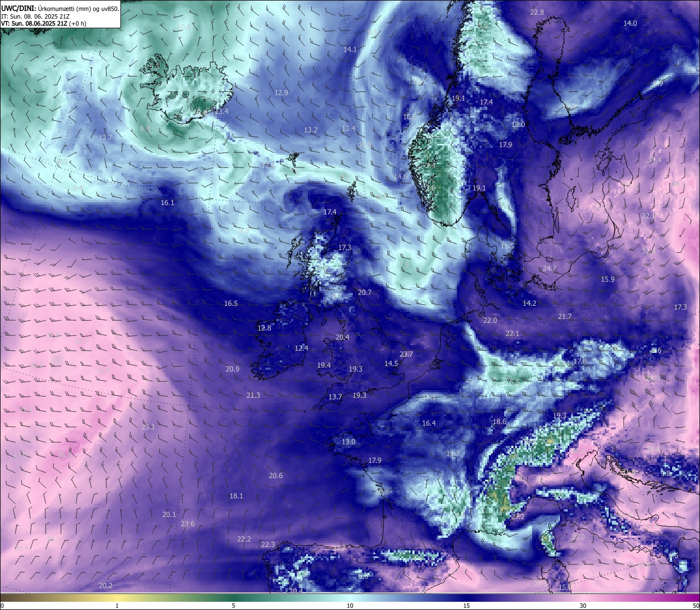Image resolution: width=700 pixels, height=610 pixels.
Task: Click the 20.1 value label
Action: click(x=169, y=514)
